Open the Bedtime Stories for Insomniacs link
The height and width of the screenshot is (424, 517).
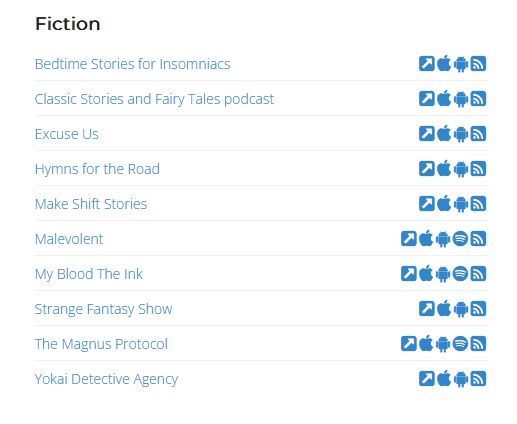point(133,64)
